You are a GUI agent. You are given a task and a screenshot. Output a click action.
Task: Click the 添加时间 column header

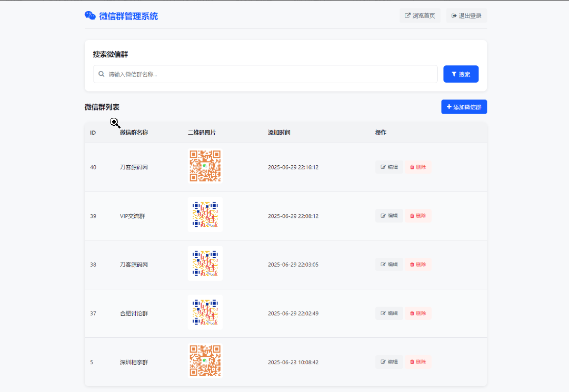279,133
